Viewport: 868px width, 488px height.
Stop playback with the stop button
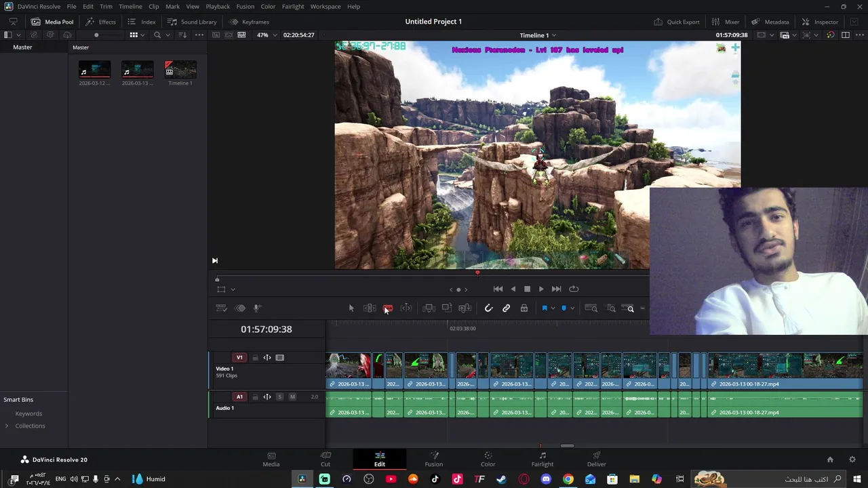click(x=527, y=289)
